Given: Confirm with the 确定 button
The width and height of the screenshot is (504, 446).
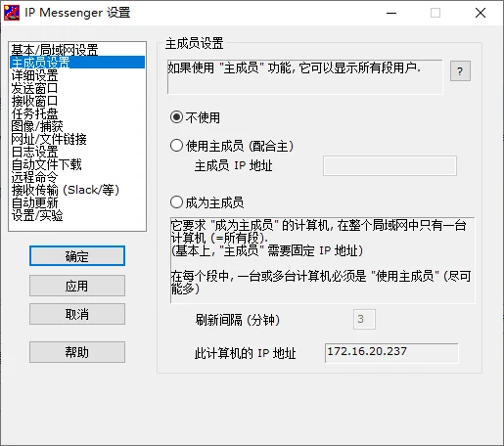Looking at the screenshot, I should point(77,256).
